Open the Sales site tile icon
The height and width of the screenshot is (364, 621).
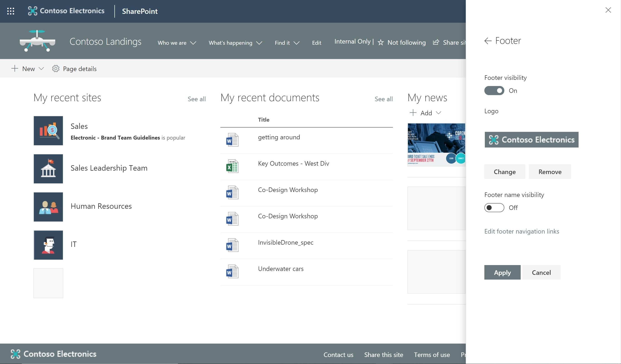(48, 131)
